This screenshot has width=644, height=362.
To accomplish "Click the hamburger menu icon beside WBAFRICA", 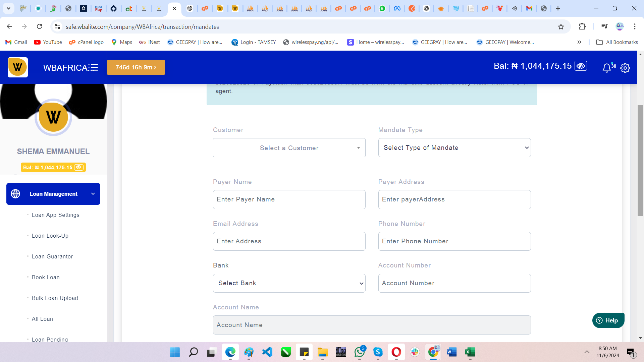I will (x=94, y=67).
